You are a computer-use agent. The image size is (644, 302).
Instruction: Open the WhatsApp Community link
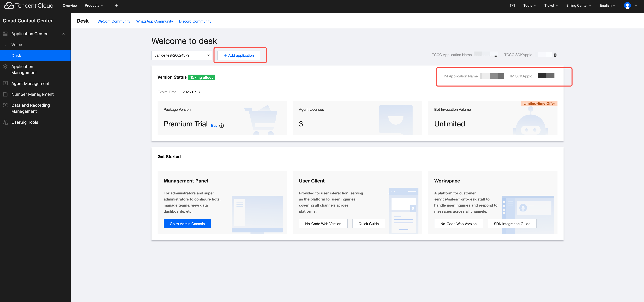pos(154,21)
